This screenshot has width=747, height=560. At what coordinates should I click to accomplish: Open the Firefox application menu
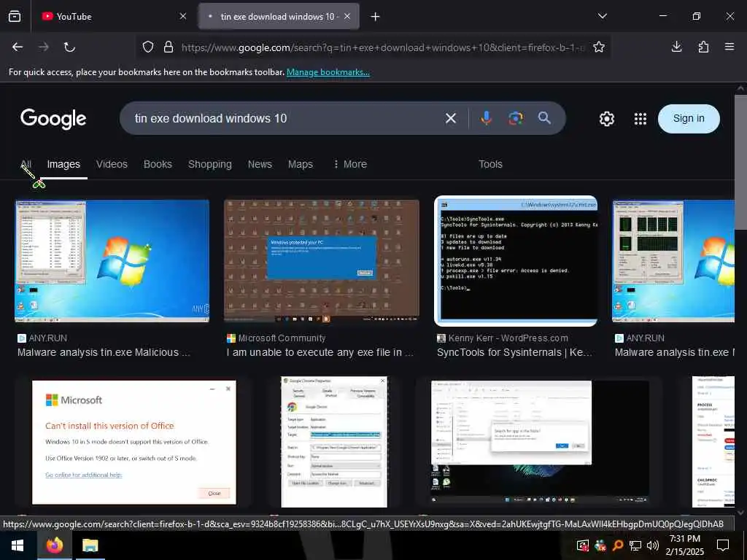point(729,47)
